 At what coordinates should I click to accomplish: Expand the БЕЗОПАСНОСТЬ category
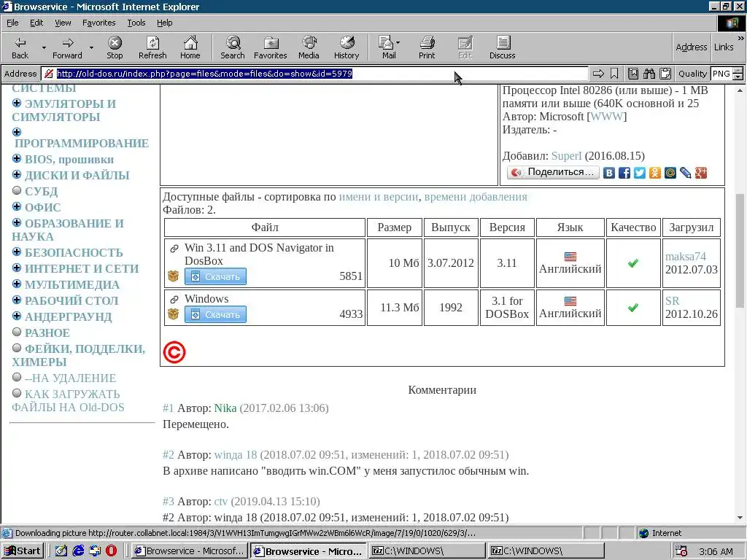click(x=17, y=252)
